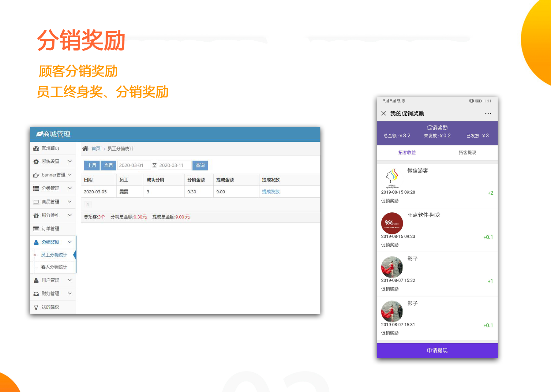Select 订单管理 menu item
The height and width of the screenshot is (392, 551).
53,229
